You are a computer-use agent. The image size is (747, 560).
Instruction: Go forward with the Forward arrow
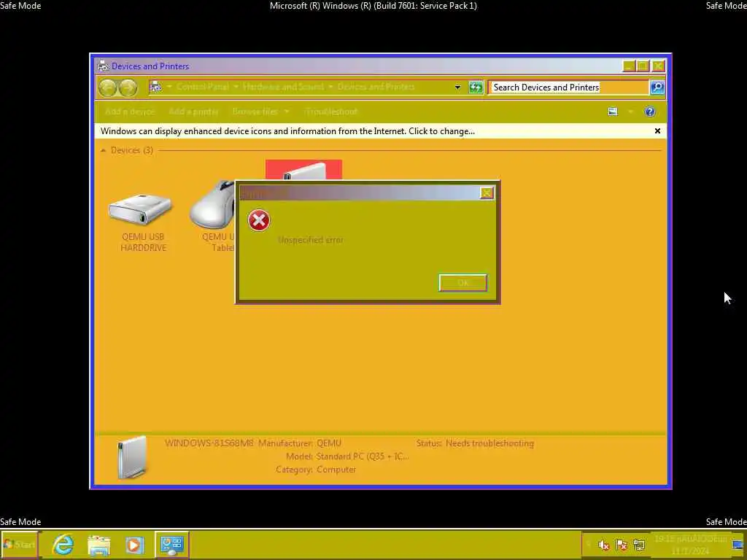point(128,87)
